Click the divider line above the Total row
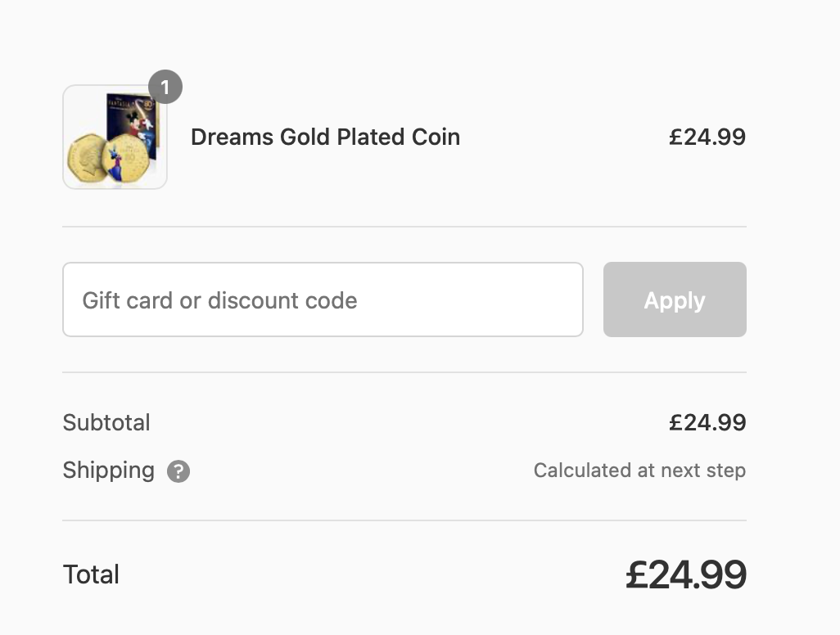Screen dimensions: 840x635 tap(404, 520)
